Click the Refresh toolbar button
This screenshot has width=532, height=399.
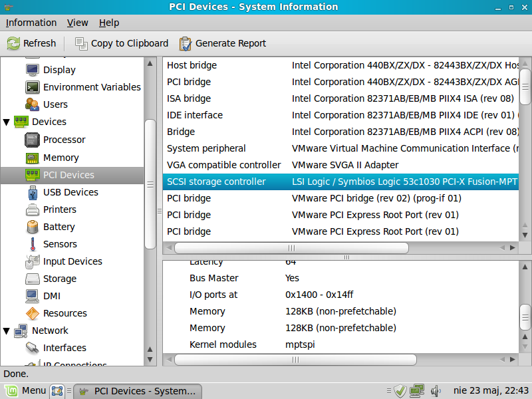pyautogui.click(x=32, y=43)
